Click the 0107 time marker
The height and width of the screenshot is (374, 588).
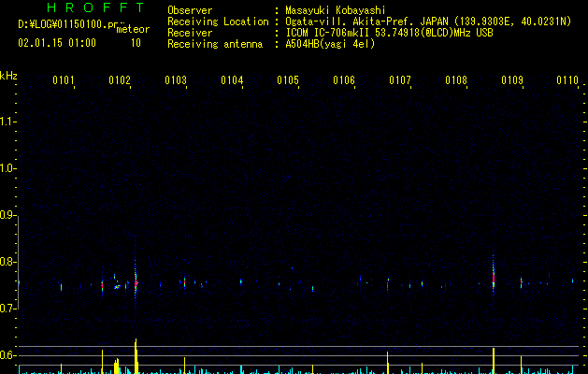pos(400,80)
